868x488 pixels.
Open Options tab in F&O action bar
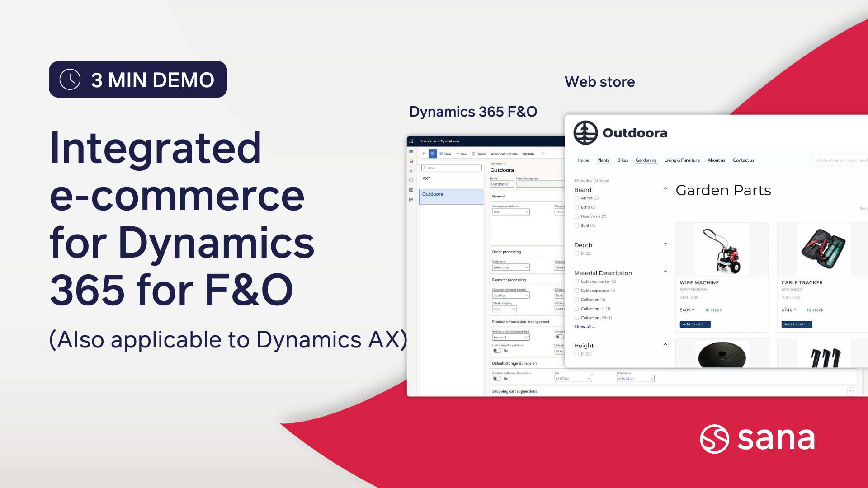(528, 154)
